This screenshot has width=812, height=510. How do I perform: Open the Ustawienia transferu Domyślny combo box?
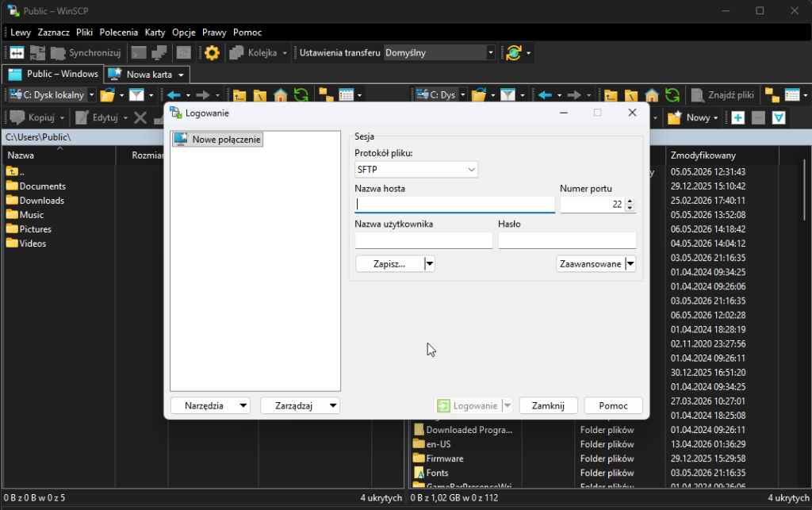tap(439, 53)
